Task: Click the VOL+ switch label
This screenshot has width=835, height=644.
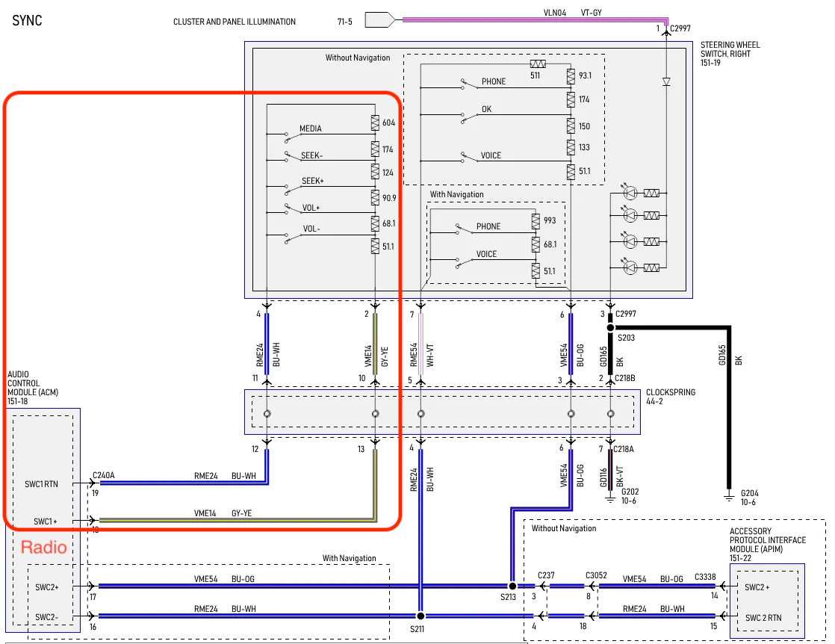Action: (x=311, y=208)
